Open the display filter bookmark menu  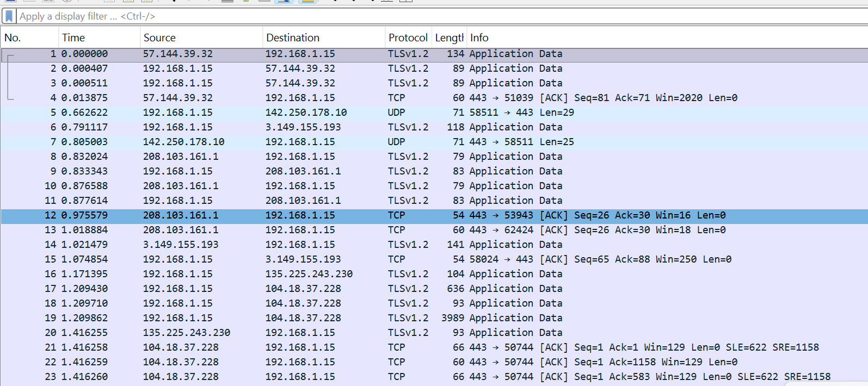(9, 16)
